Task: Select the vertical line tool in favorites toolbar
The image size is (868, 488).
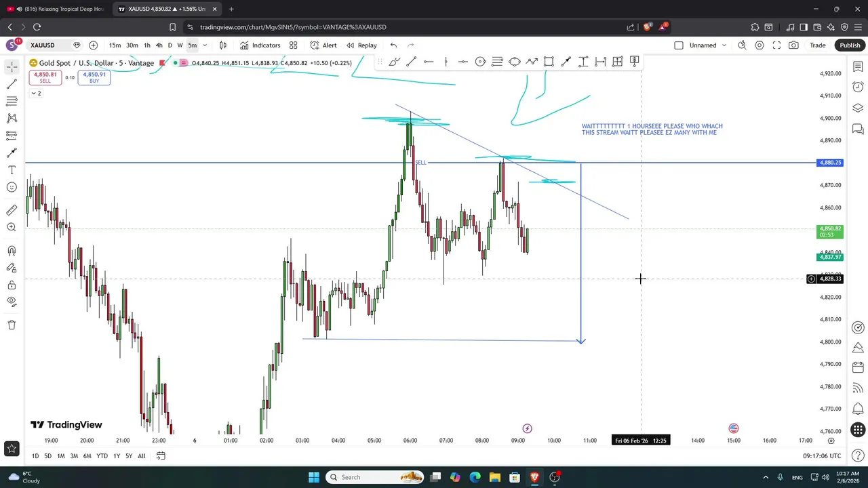Action: click(446, 62)
